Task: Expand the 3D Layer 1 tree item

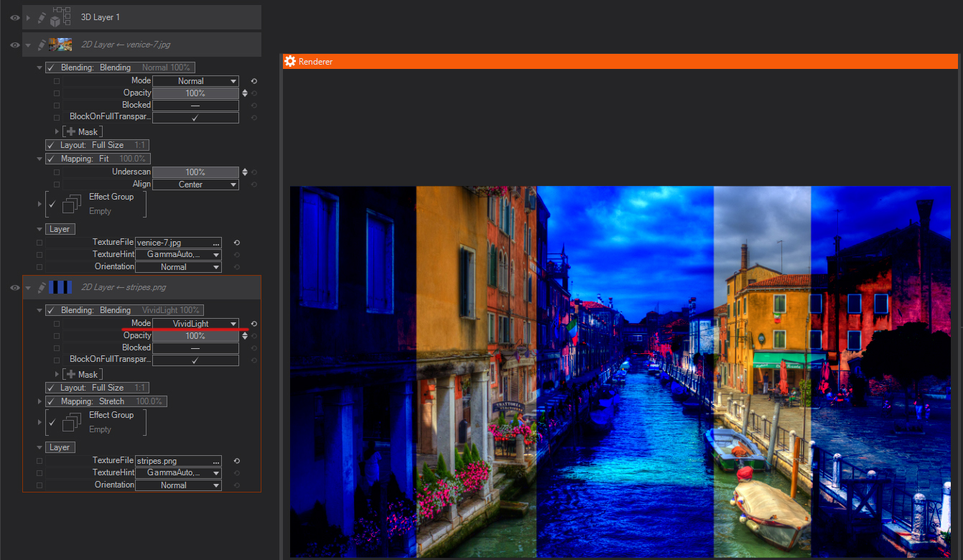Action: [28, 17]
